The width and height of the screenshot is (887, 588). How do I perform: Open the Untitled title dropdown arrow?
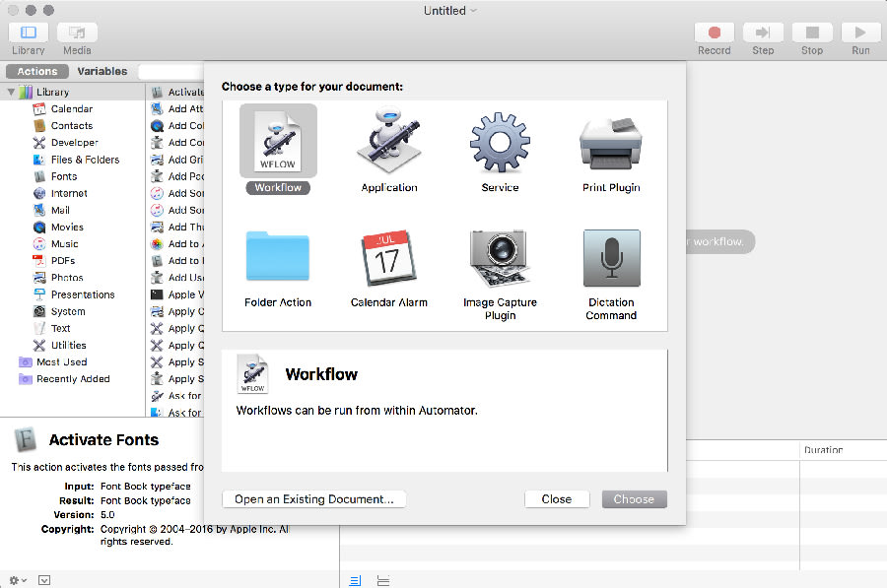click(x=473, y=11)
